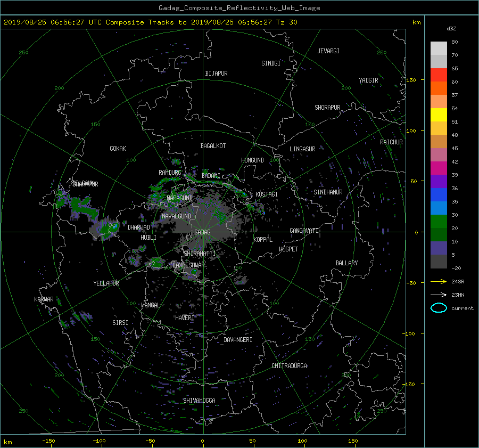Click the HOSPET city label
The width and height of the screenshot is (479, 448).
point(288,249)
